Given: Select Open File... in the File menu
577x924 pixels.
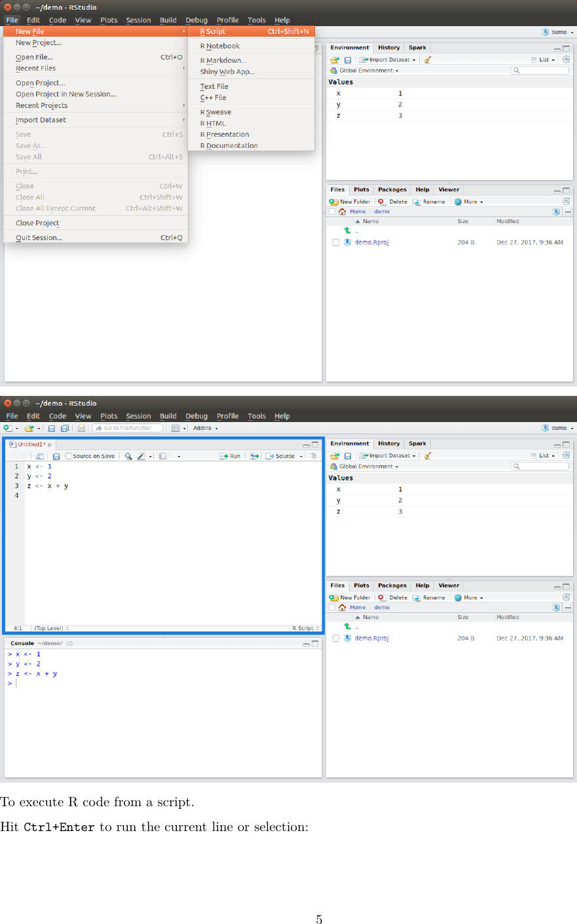Looking at the screenshot, I should click(x=96, y=57).
